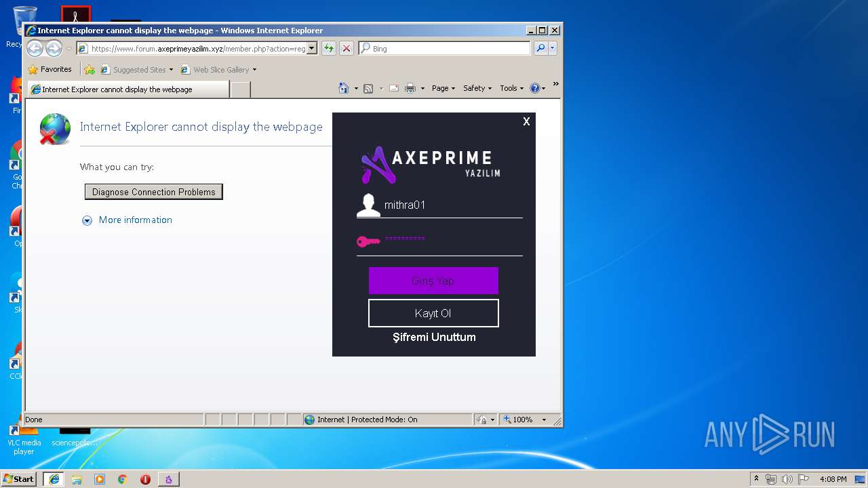Click the red Stop loading icon

(x=347, y=48)
